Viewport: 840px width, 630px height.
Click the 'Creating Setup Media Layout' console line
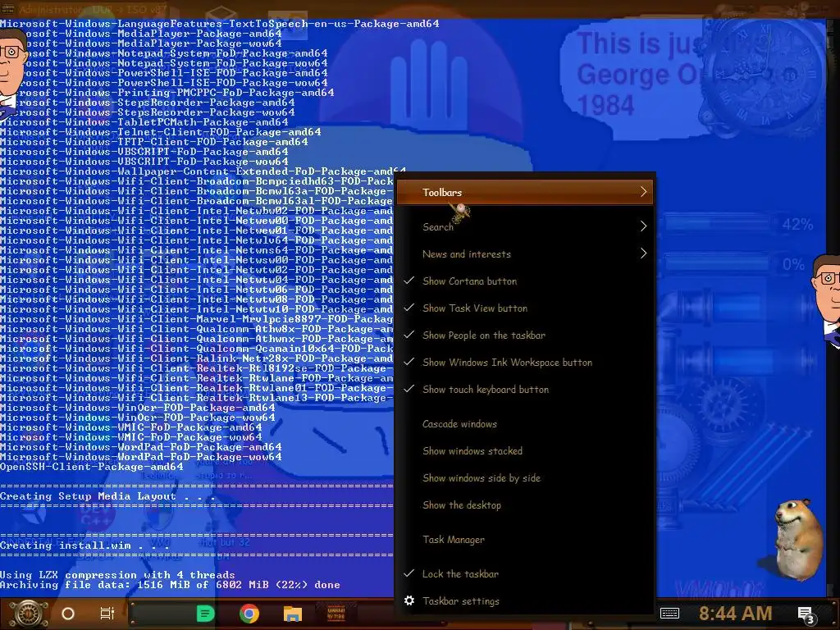click(107, 496)
